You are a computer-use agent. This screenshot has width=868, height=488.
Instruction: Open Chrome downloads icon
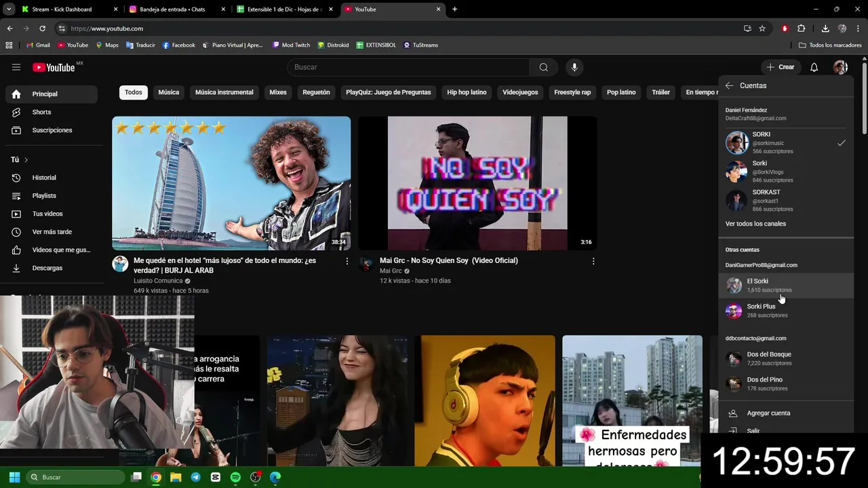pos(825,28)
